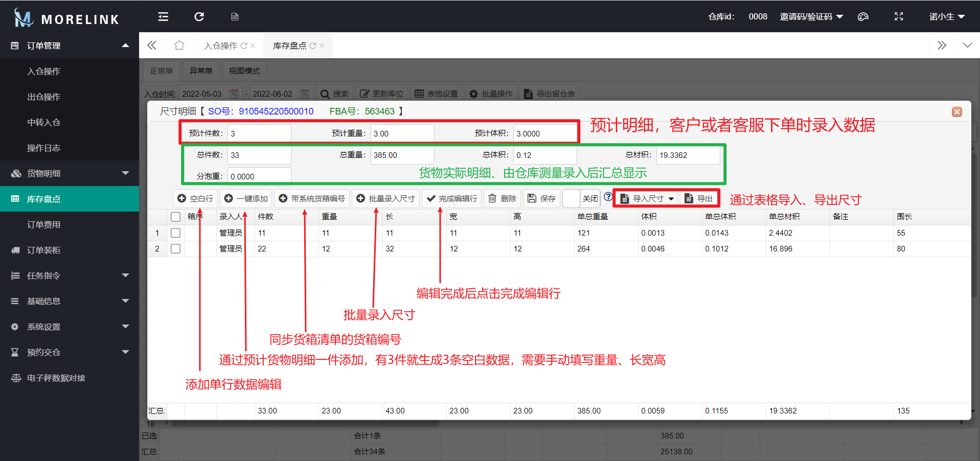Click the 批量录入尺寸 button

385,198
